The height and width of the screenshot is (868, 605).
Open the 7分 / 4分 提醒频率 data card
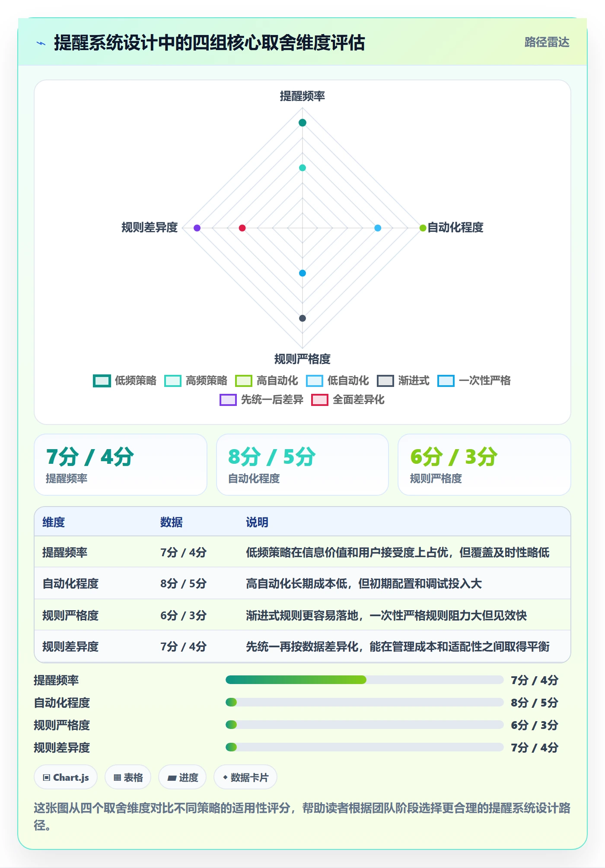coord(121,465)
